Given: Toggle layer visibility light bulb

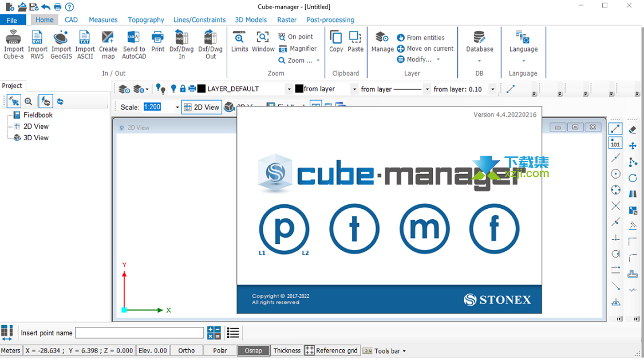Looking at the screenshot, I should [x=173, y=89].
